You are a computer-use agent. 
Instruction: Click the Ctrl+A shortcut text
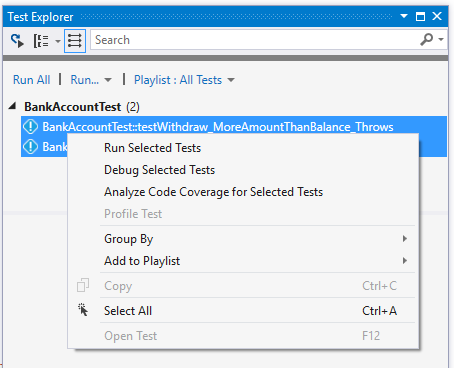pyautogui.click(x=379, y=311)
